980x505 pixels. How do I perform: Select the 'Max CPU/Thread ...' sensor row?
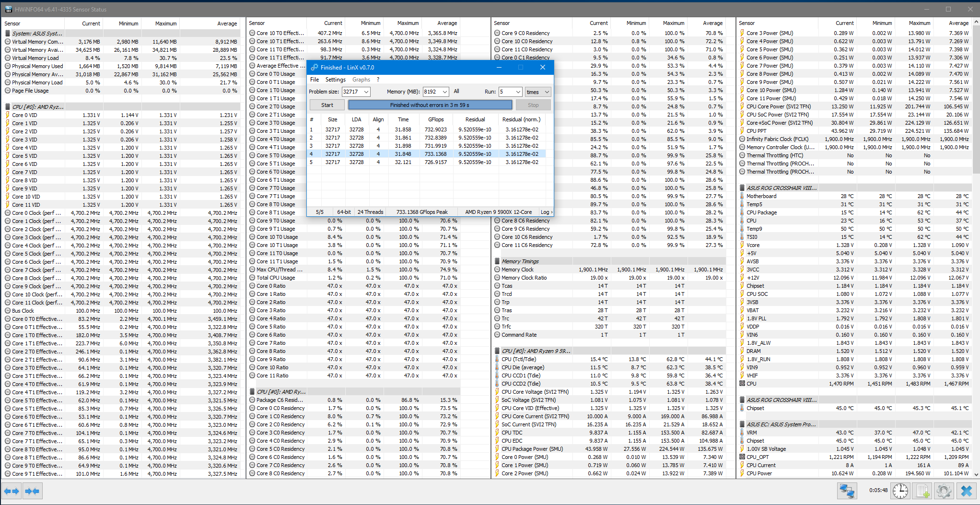(353, 270)
